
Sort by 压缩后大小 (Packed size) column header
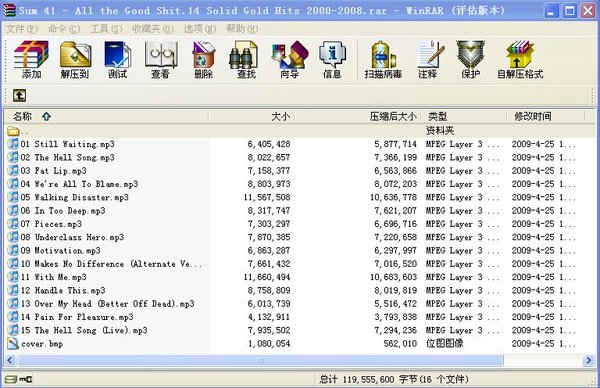tap(358, 116)
